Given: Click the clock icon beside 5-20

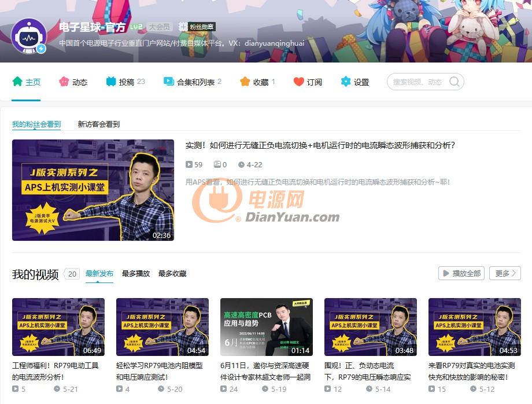Looking at the screenshot, I should pos(161,389).
